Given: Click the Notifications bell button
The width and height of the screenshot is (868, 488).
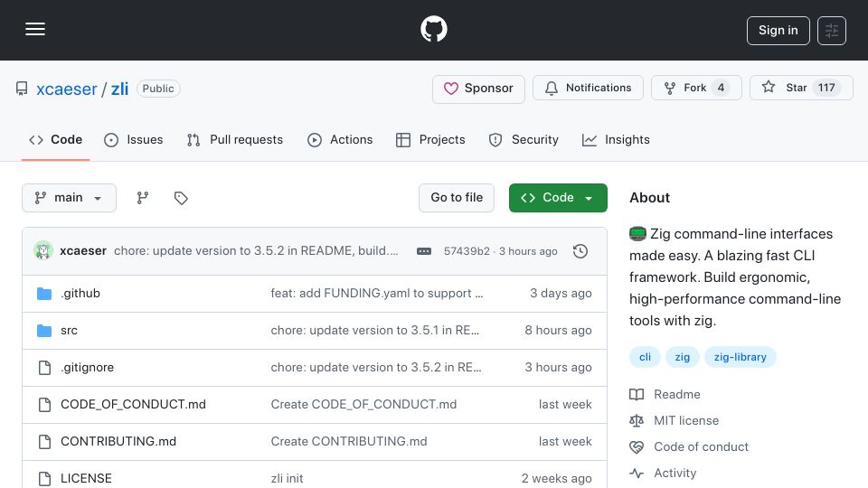Looking at the screenshot, I should pyautogui.click(x=588, y=88).
